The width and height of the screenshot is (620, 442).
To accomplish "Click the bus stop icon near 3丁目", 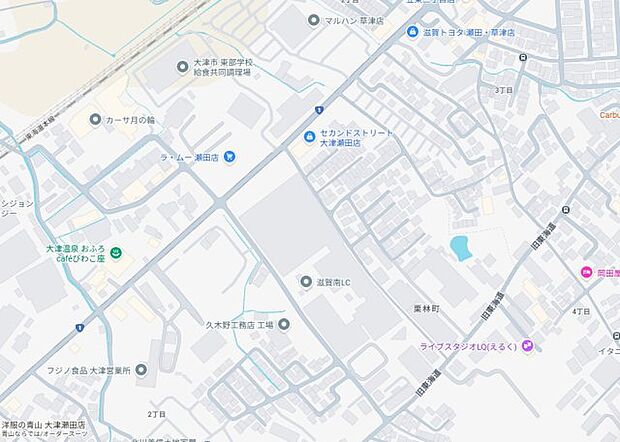I will (x=523, y=58).
